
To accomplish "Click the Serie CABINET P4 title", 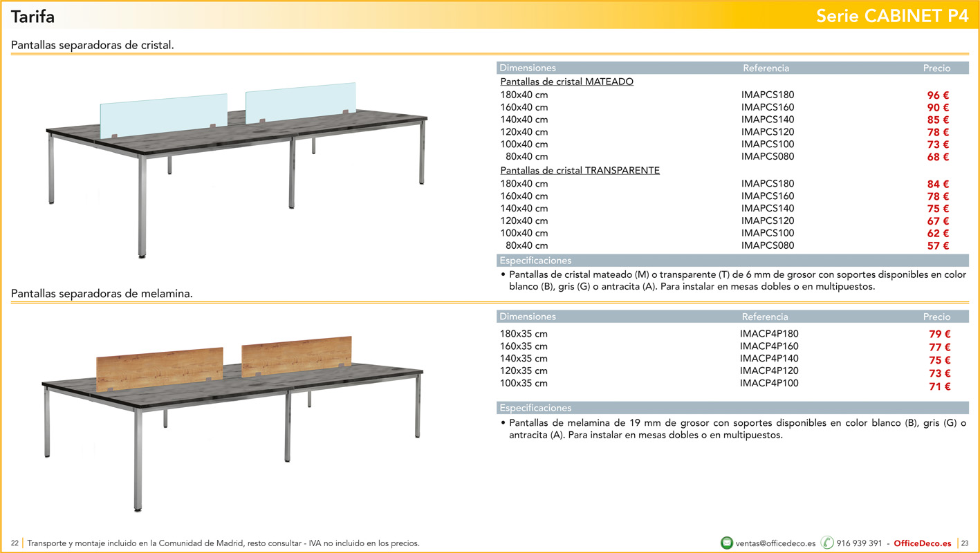I will click(x=892, y=17).
